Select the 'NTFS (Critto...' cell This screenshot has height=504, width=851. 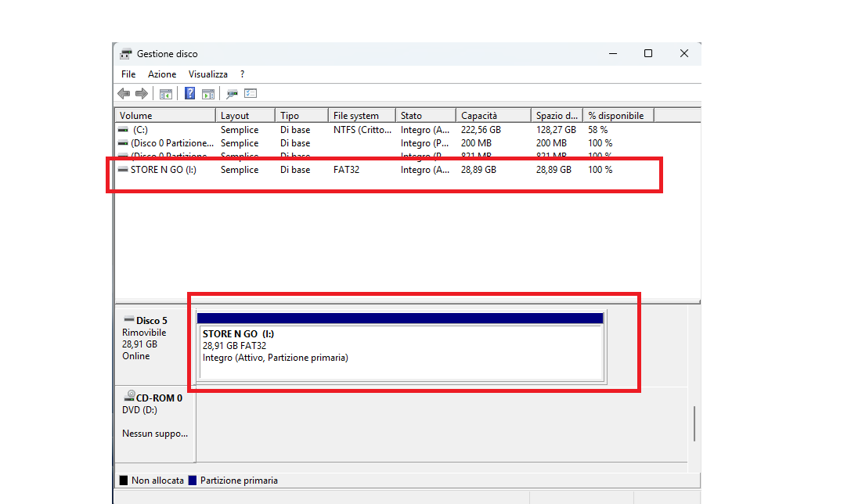362,130
